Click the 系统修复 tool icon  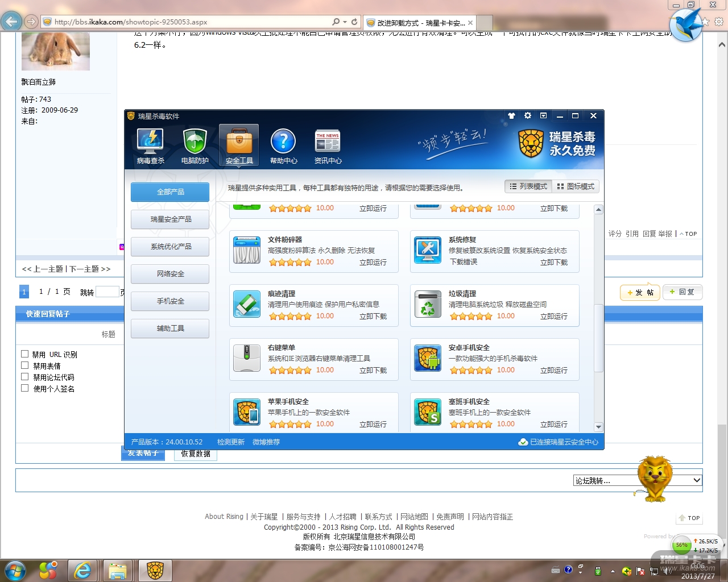coord(428,251)
